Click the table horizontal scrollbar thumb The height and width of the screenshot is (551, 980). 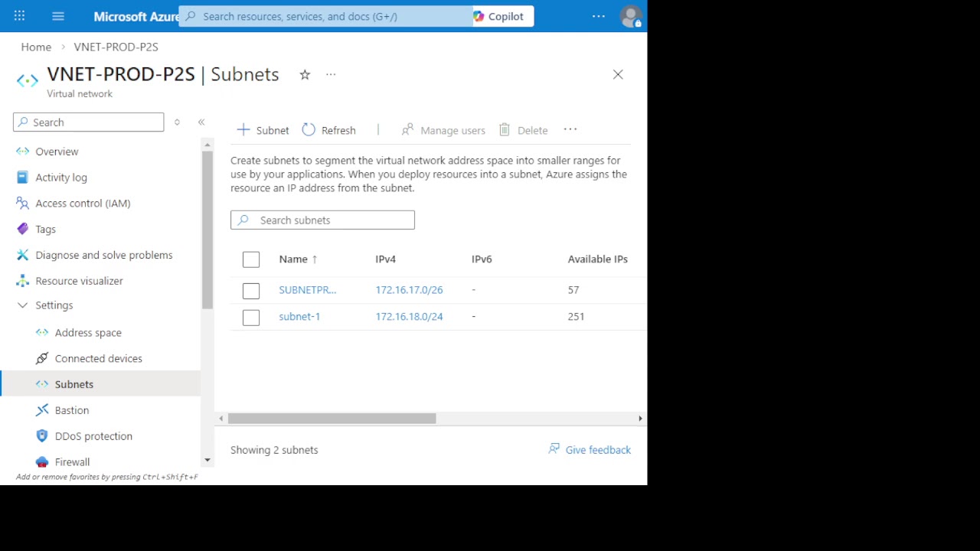click(332, 419)
